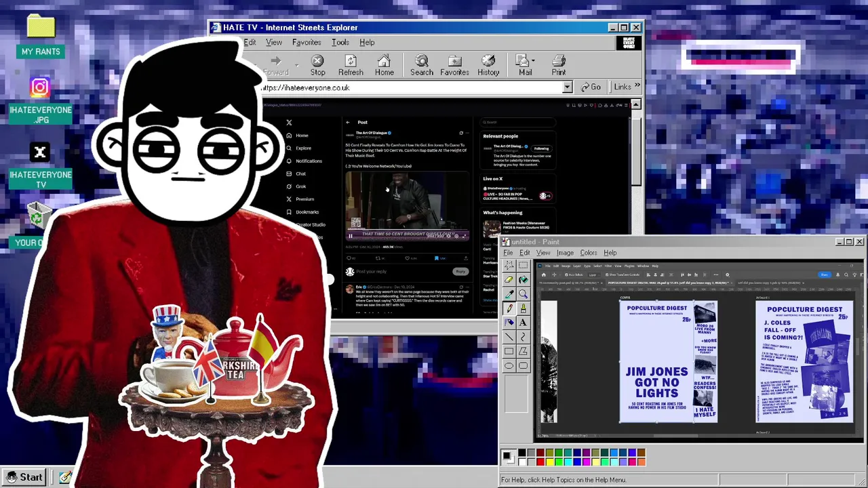Pick the yellow color swatch in Paint palette
This screenshot has width=868, height=488.
point(549,462)
